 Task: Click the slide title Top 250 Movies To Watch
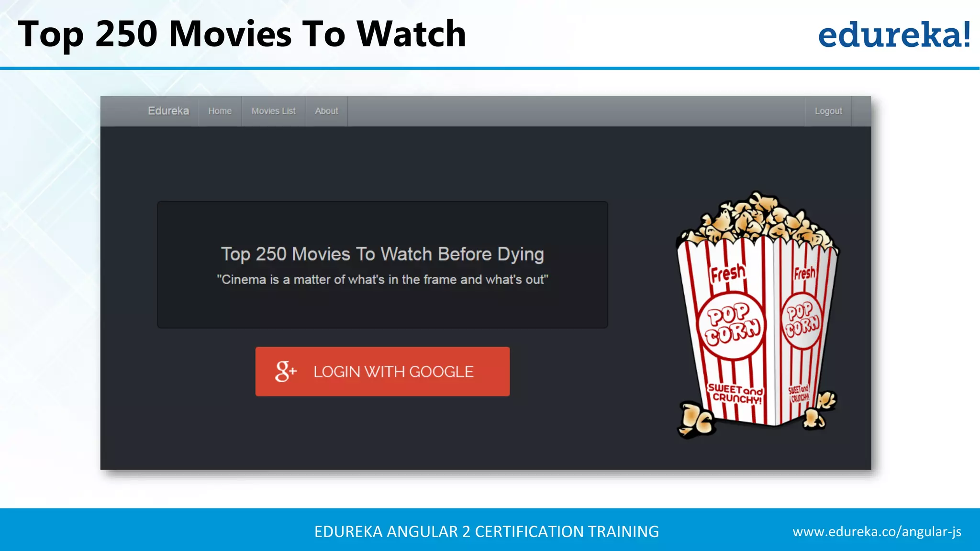[242, 34]
